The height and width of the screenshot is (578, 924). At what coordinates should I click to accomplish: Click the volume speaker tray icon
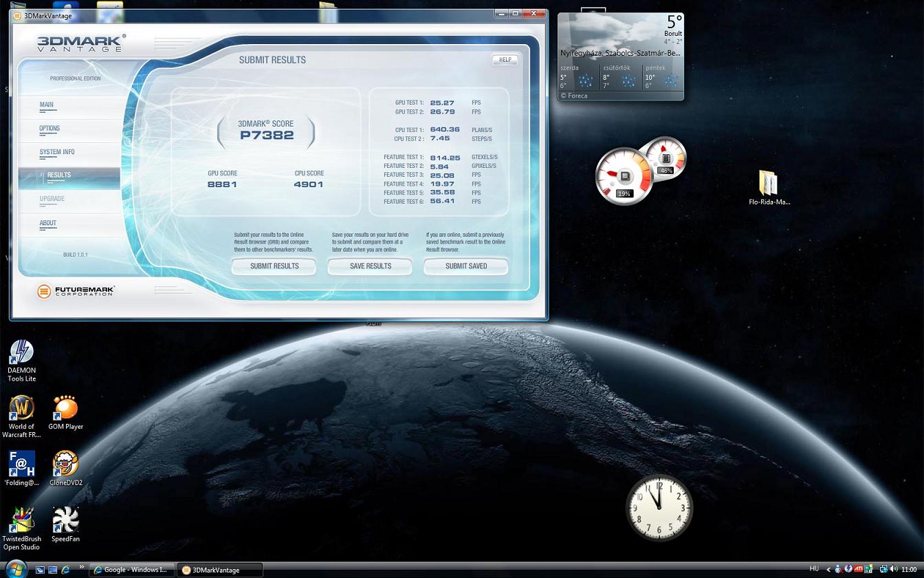click(894, 569)
